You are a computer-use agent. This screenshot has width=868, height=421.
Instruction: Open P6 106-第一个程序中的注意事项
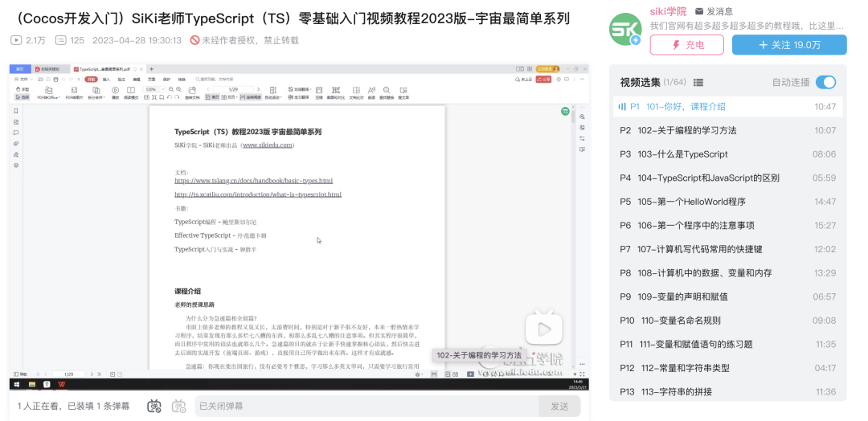point(728,226)
